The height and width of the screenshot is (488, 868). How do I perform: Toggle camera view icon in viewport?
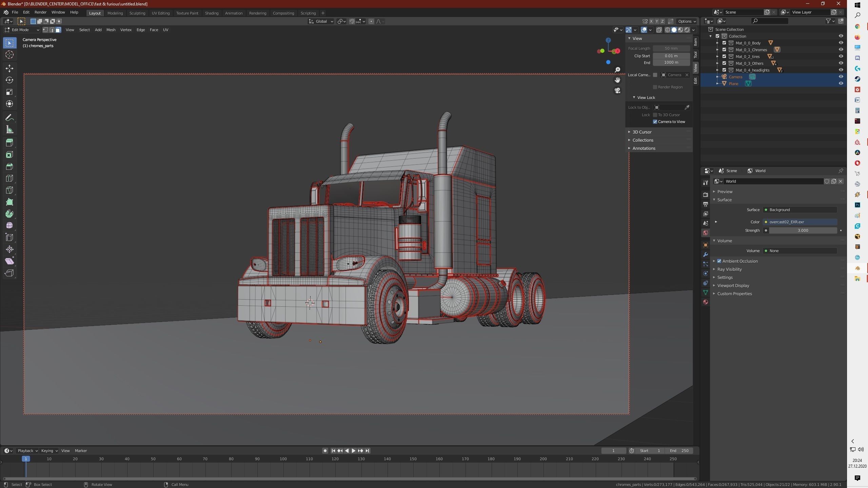(x=617, y=90)
